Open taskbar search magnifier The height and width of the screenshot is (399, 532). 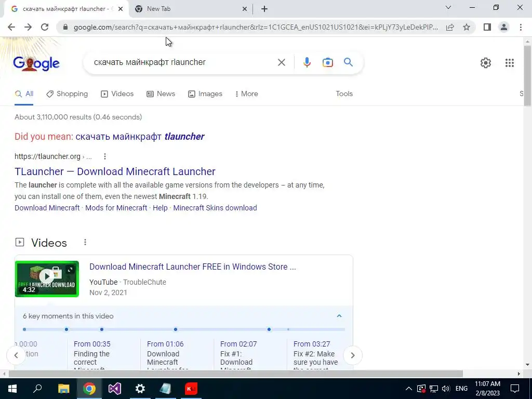tap(37, 389)
